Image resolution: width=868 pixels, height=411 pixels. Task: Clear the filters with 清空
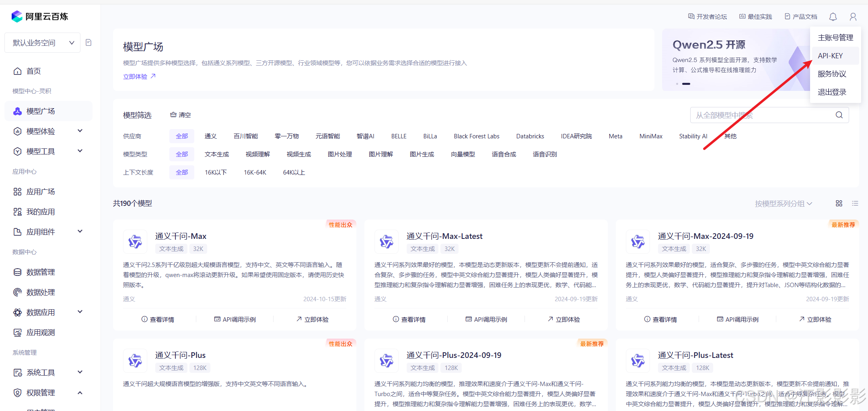pos(181,115)
